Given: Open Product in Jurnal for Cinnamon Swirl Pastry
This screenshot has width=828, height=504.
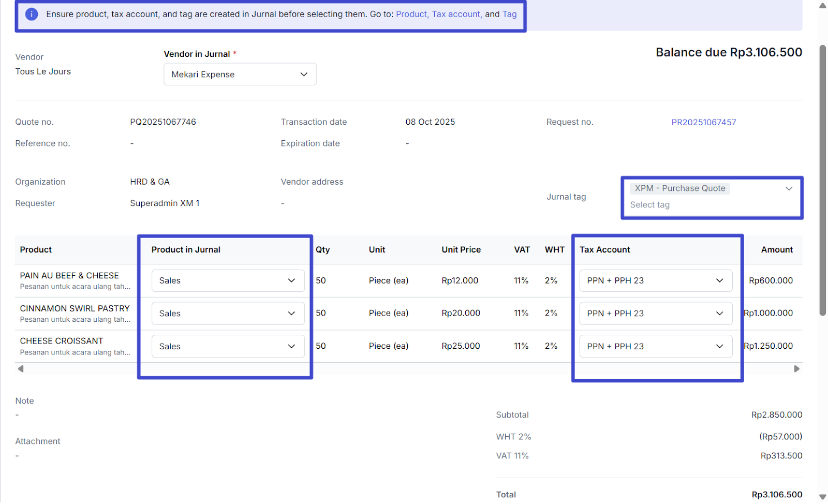Looking at the screenshot, I should click(x=228, y=314).
